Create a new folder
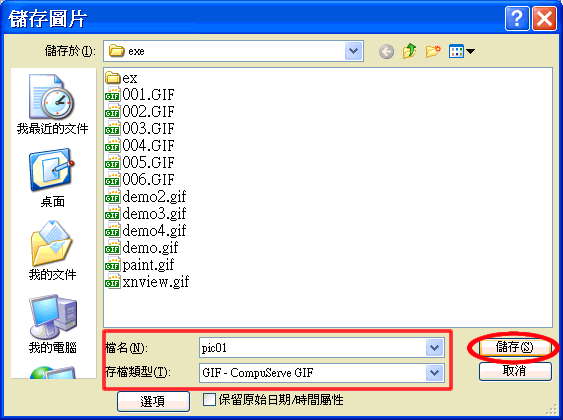Image resolution: width=563 pixels, height=420 pixels. pos(433,52)
